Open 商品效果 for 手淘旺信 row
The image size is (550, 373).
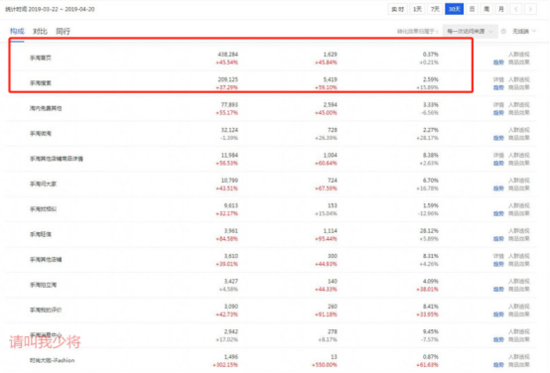[519, 239]
